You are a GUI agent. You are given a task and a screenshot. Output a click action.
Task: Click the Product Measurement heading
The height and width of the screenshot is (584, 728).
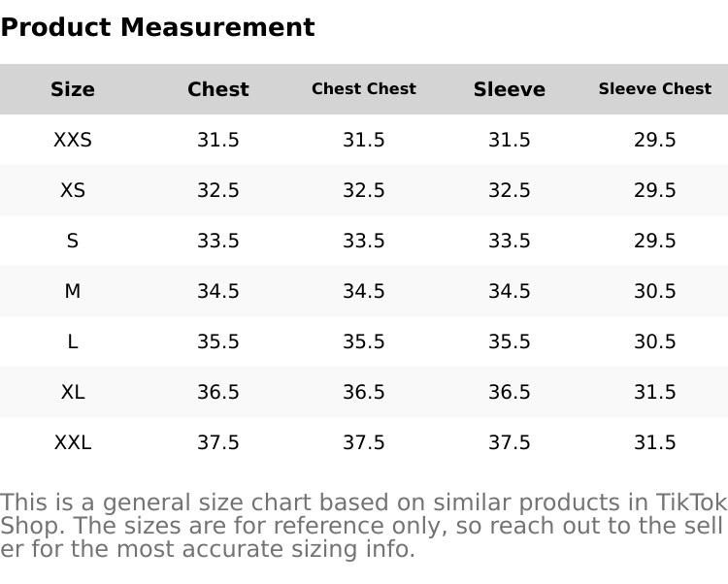[157, 27]
